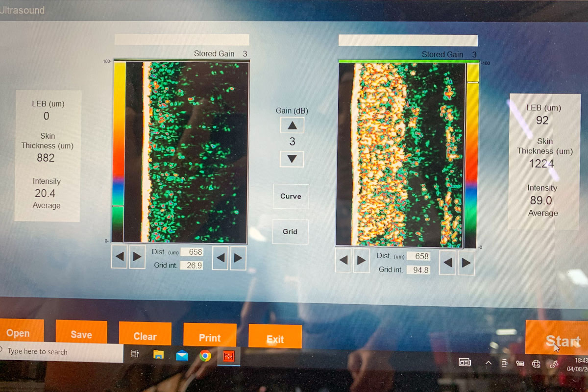588x392 pixels.
Task: Click left arrow under right scan's left corner
Action: (x=343, y=260)
